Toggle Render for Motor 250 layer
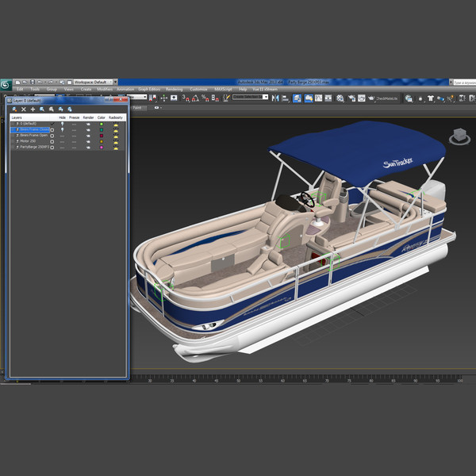476x476 pixels. (88, 141)
